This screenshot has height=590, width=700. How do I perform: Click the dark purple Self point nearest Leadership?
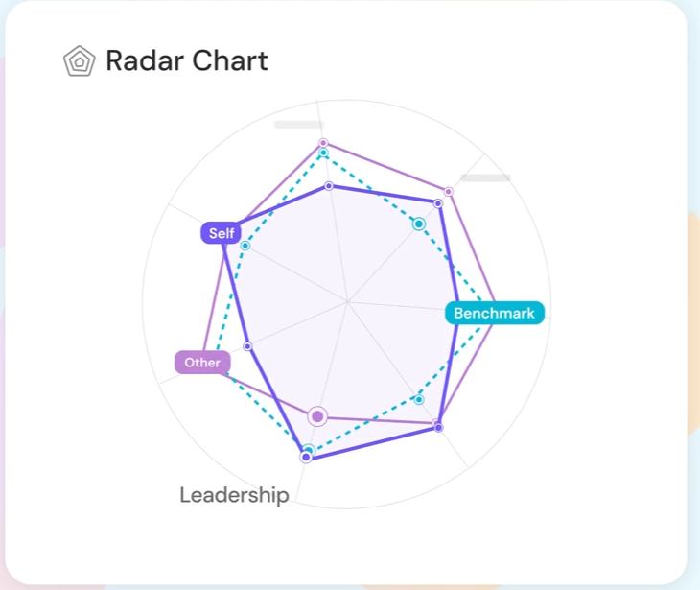tap(306, 458)
